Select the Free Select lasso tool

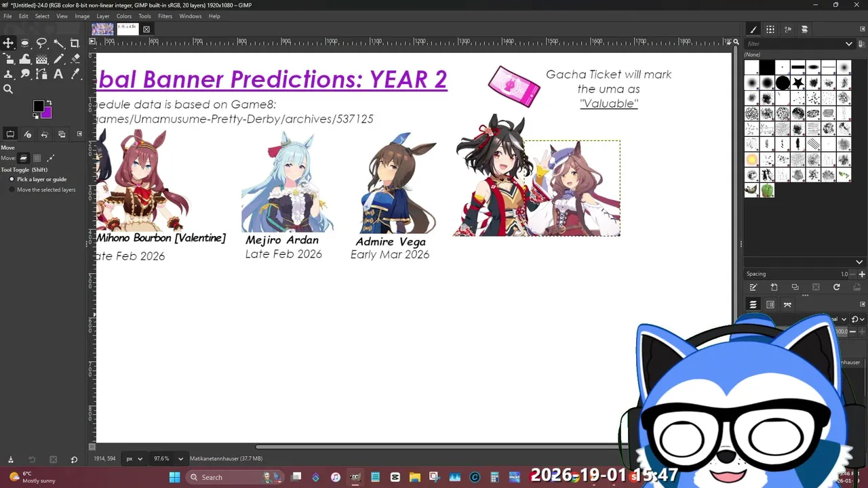click(41, 43)
